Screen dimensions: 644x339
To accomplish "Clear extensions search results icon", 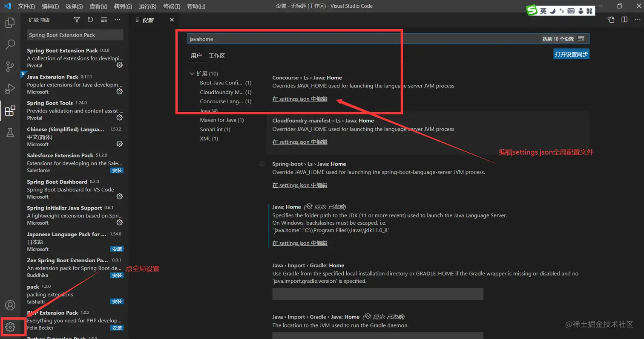I will coord(104,20).
